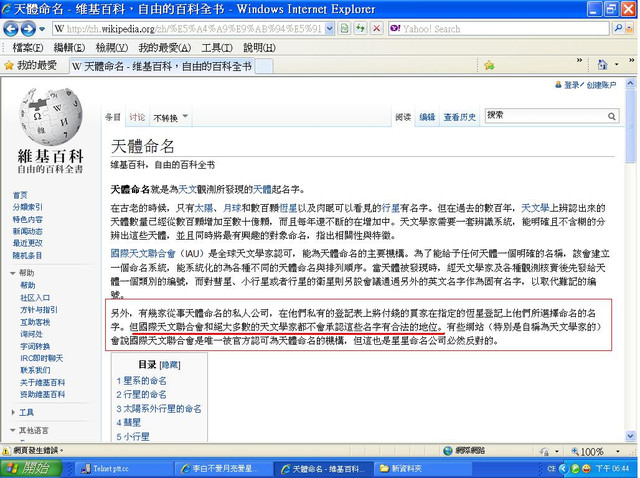Open the 編輯(E) menu
This screenshot has height=478, width=640.
[x=69, y=48]
